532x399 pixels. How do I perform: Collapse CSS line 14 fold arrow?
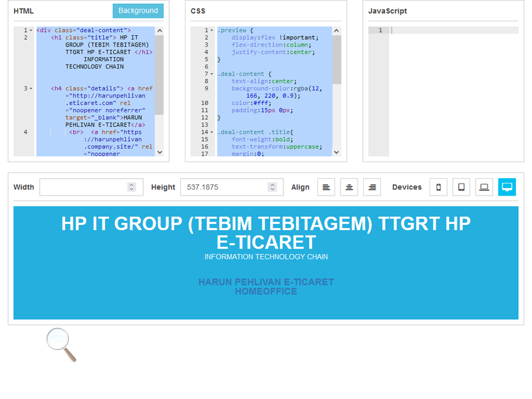click(211, 132)
